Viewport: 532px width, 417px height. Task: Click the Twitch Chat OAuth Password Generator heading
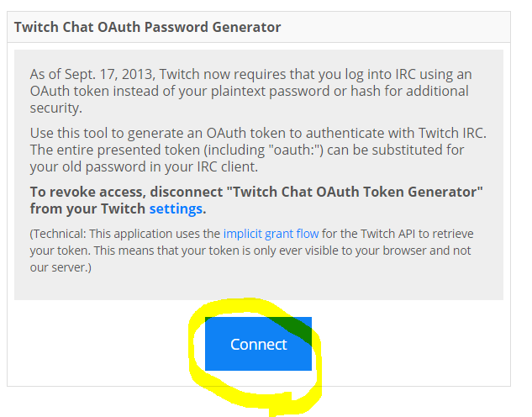pyautogui.click(x=147, y=27)
